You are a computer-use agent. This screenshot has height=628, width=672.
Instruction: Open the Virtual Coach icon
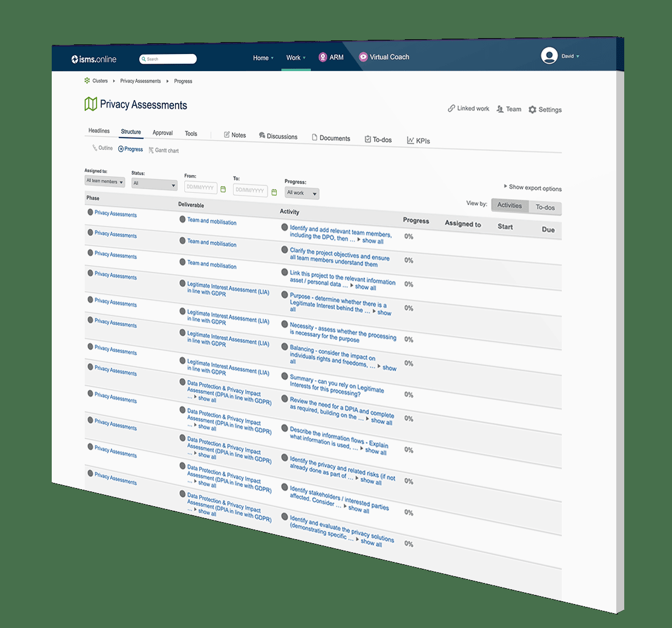tap(363, 56)
